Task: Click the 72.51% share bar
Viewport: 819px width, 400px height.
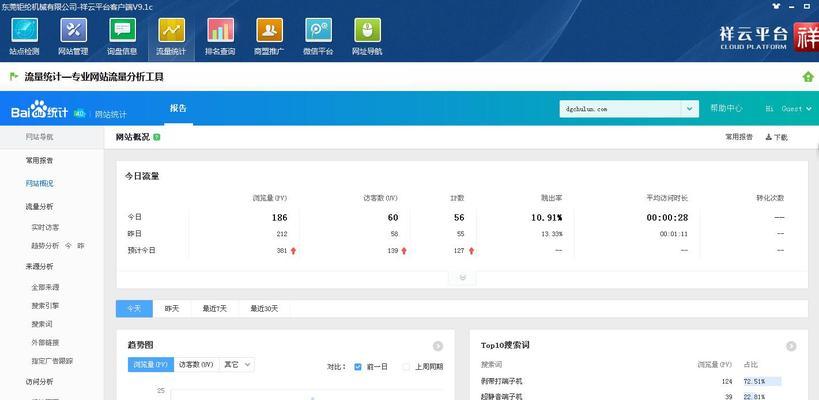Action: coord(762,382)
